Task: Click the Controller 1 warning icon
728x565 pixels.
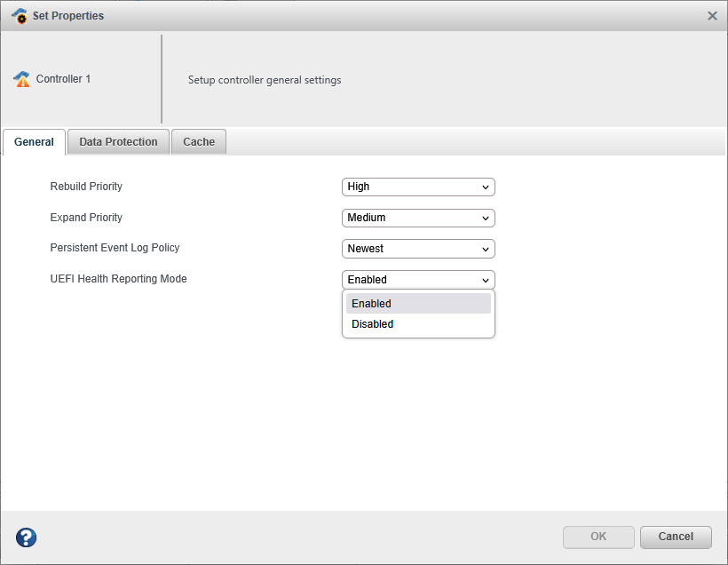Action: tap(22, 79)
